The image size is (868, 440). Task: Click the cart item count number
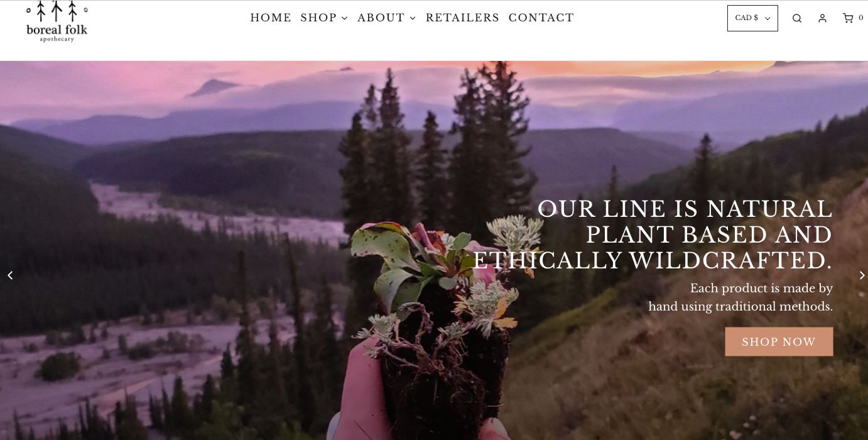[x=861, y=18]
